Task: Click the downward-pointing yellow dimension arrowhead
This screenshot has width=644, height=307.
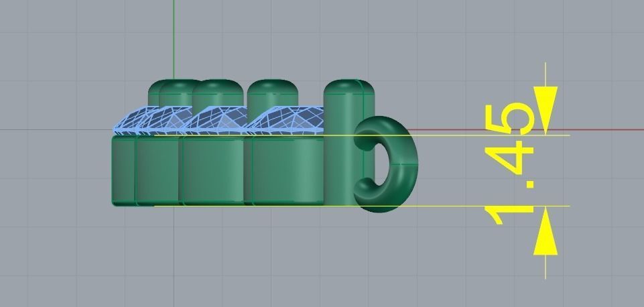Action: click(545, 110)
